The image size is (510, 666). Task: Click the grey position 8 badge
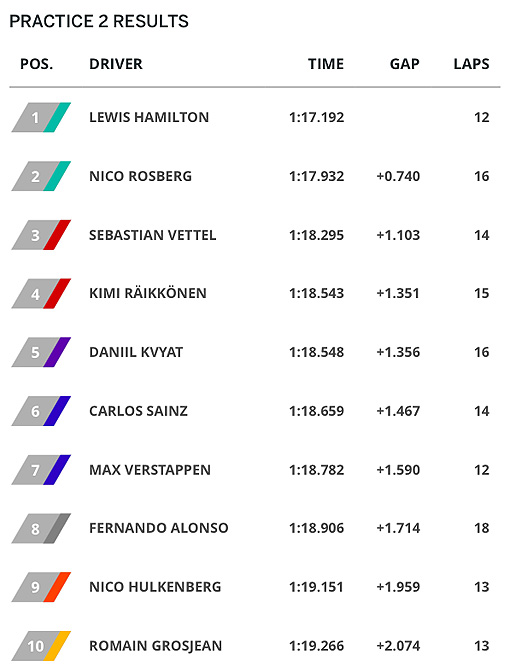pyautogui.click(x=41, y=528)
